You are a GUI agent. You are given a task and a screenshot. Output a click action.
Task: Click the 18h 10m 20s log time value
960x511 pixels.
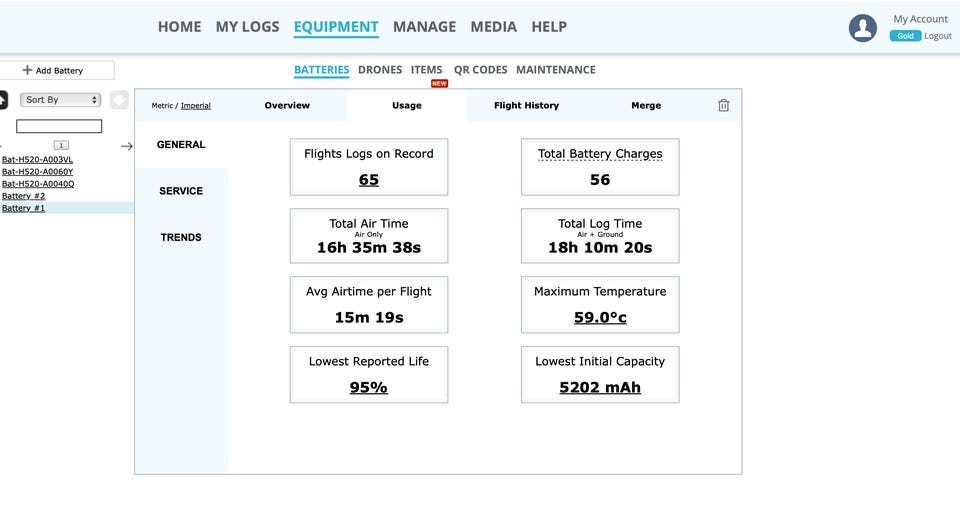(x=600, y=248)
